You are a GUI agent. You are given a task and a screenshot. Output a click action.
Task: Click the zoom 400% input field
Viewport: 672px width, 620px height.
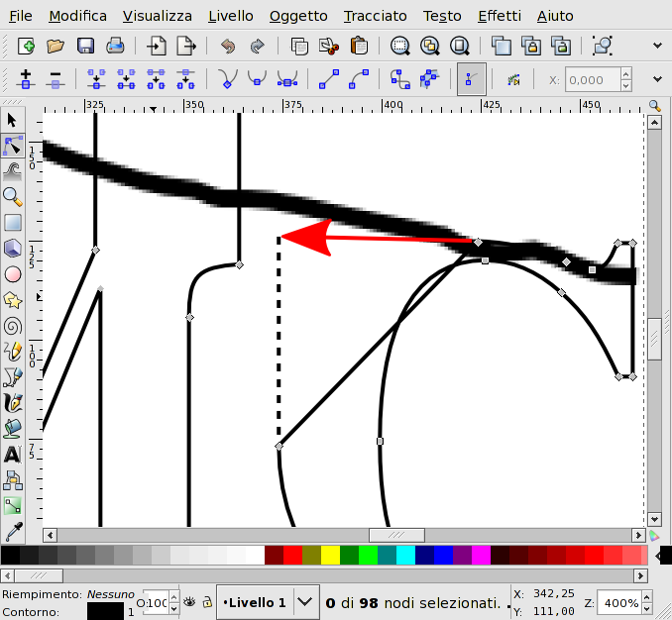click(x=619, y=603)
